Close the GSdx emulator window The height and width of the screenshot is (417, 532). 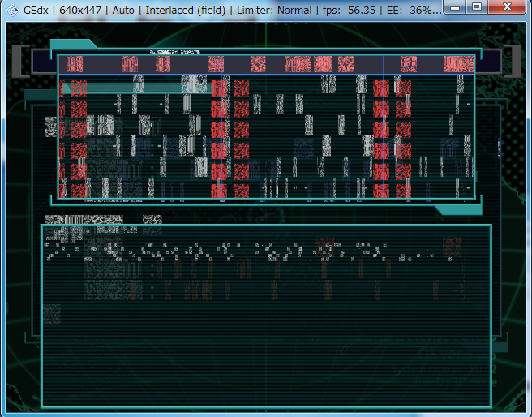505,8
